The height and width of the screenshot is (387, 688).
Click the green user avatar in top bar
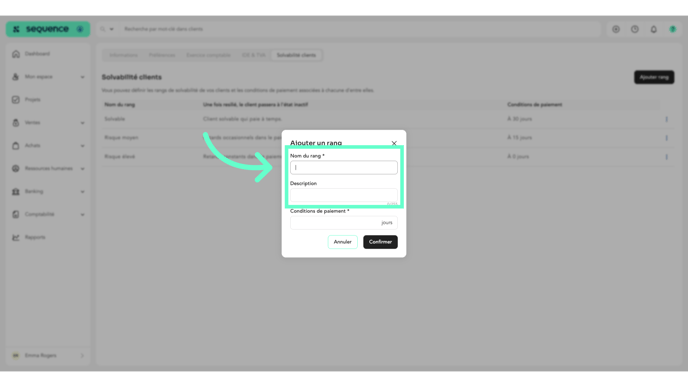click(673, 29)
